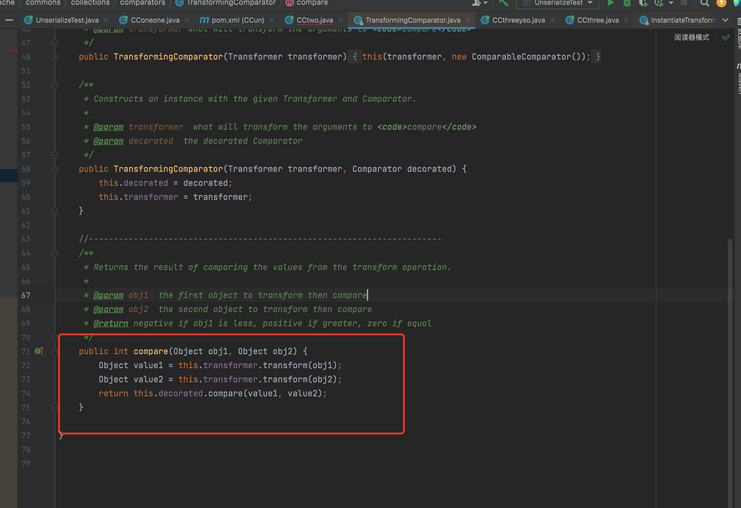Click the comparators breadcrumb

(142, 3)
